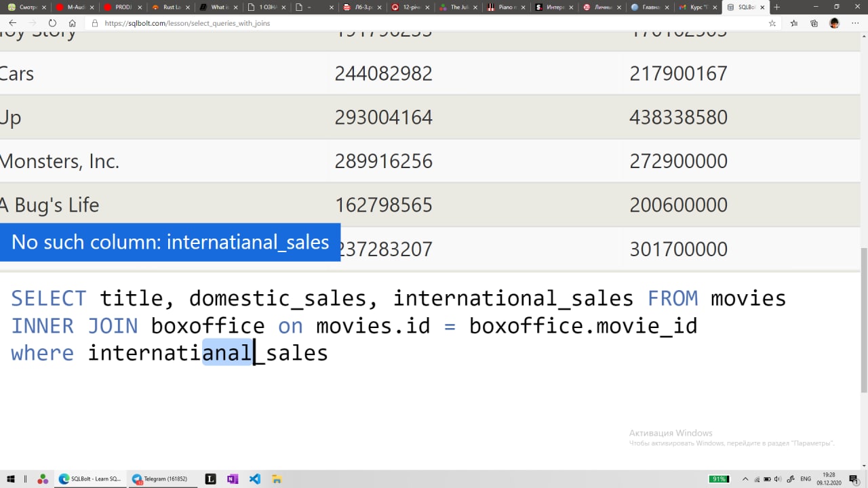The image size is (868, 488).
Task: Open the Windows notification center
Action: point(853,479)
